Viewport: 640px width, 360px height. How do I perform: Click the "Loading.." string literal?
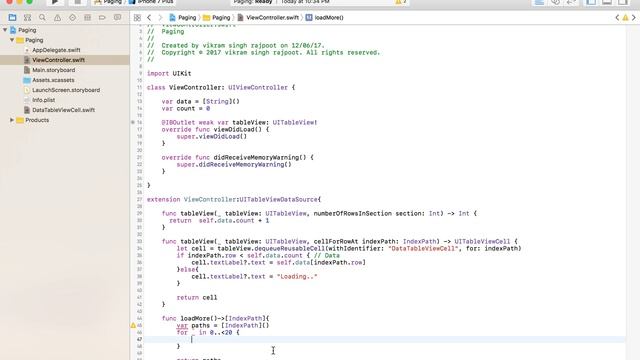pos(297,277)
